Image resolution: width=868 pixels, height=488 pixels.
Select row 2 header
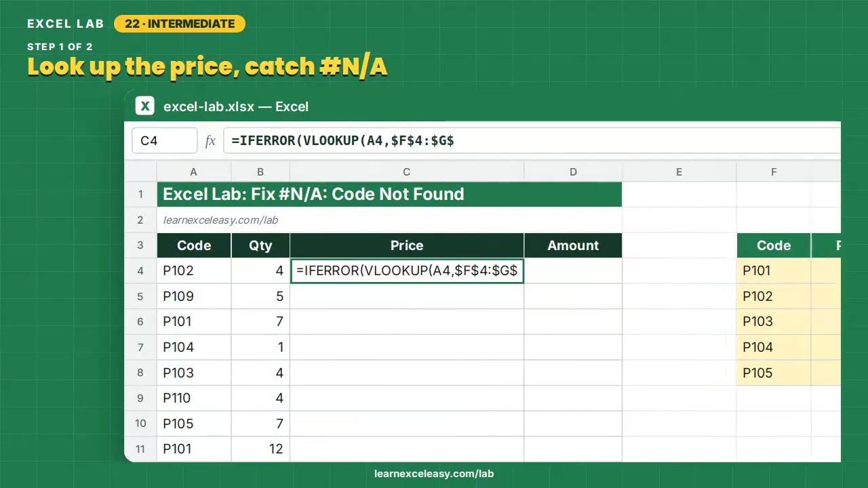tap(140, 220)
